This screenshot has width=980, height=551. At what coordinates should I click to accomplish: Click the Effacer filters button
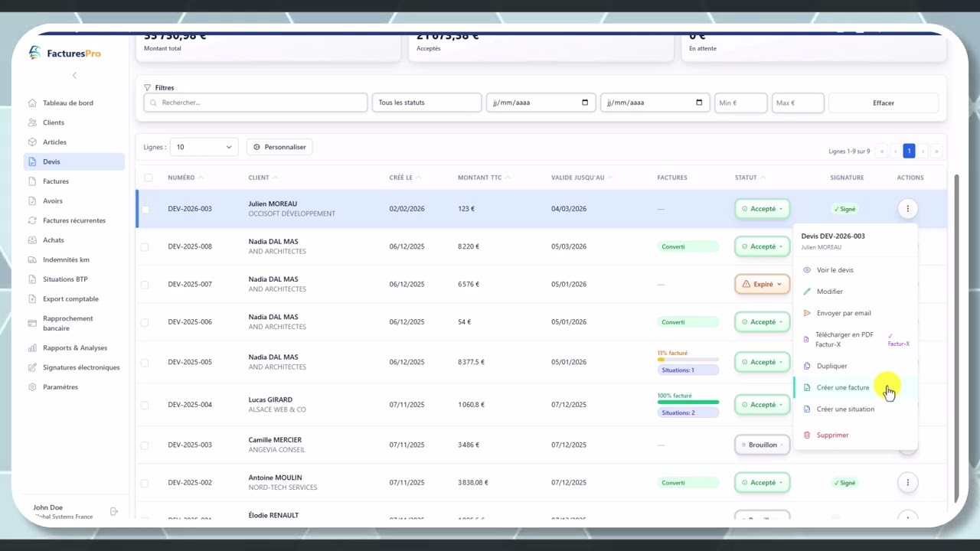884,103
